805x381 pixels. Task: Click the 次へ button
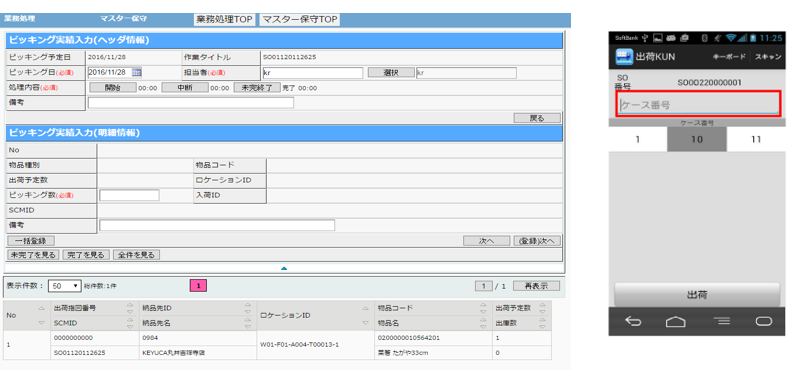(486, 241)
